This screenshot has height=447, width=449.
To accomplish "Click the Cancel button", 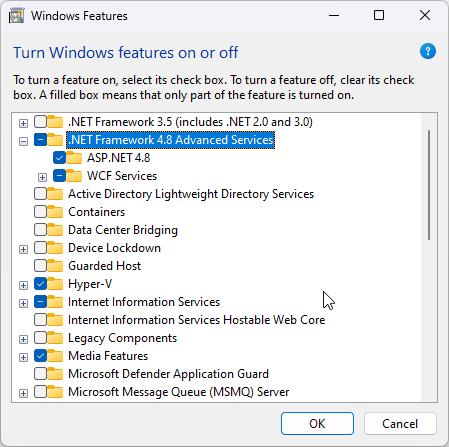I will click(x=400, y=424).
